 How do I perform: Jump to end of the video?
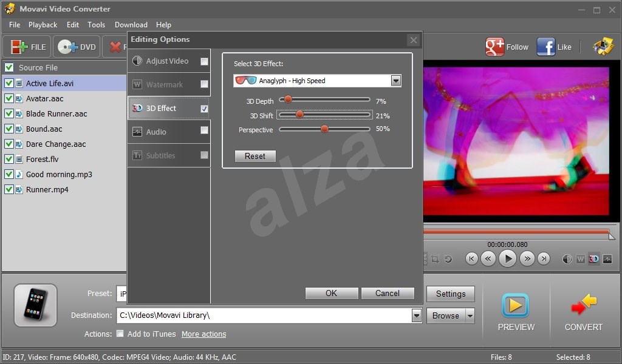pyautogui.click(x=544, y=258)
